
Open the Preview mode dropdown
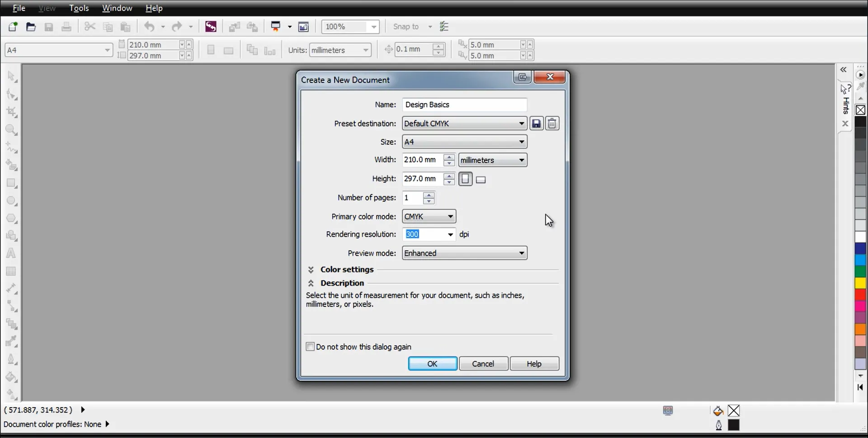click(x=464, y=253)
